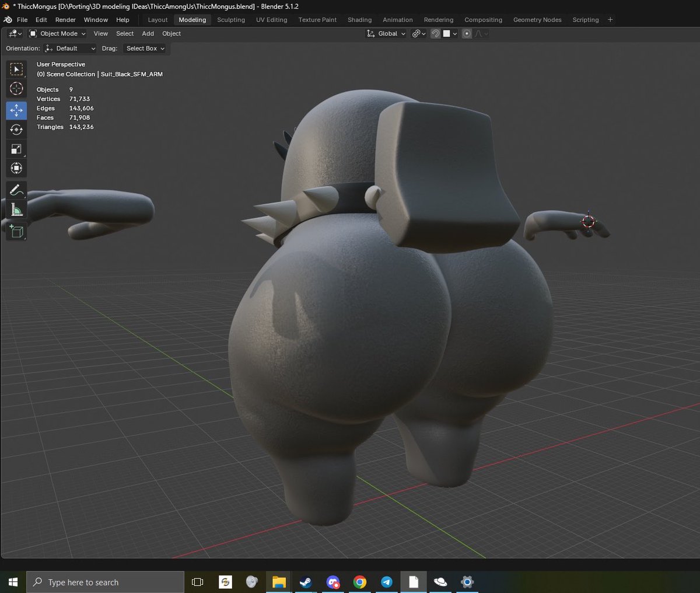The width and height of the screenshot is (700, 593).
Task: Open the viewport Object menu
Action: [x=171, y=34]
